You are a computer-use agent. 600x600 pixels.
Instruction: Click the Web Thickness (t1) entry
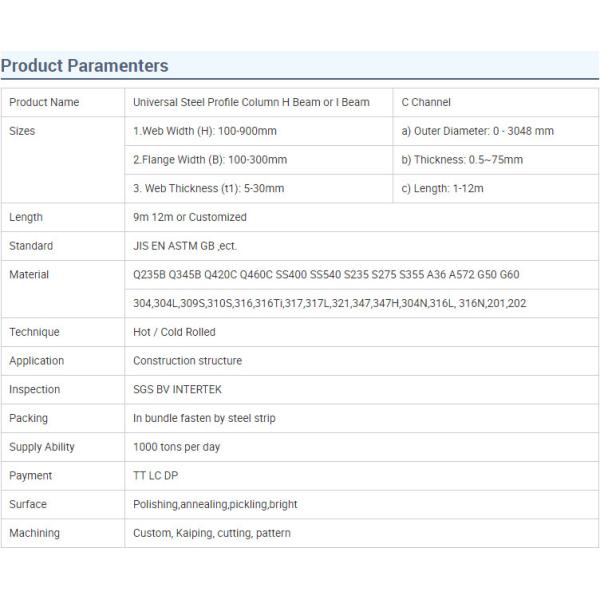click(x=208, y=188)
